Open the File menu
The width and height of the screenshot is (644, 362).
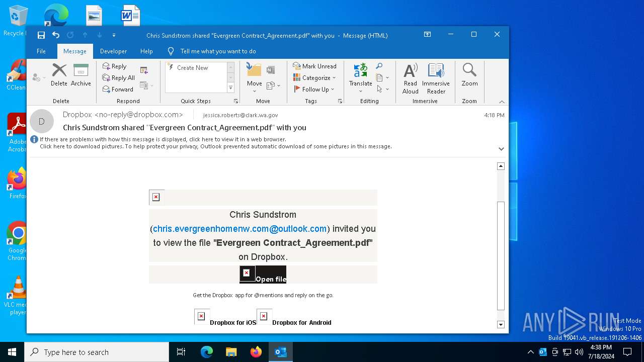click(x=41, y=51)
